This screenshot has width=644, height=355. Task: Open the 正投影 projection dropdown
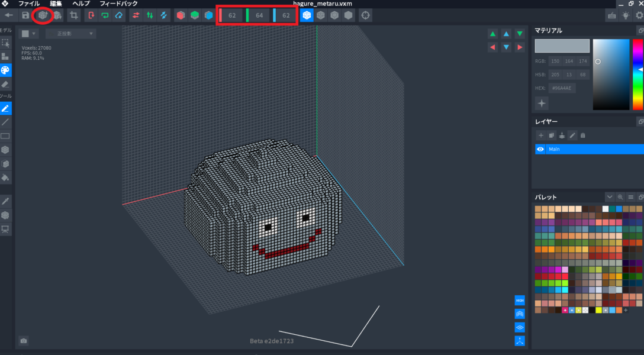point(70,34)
